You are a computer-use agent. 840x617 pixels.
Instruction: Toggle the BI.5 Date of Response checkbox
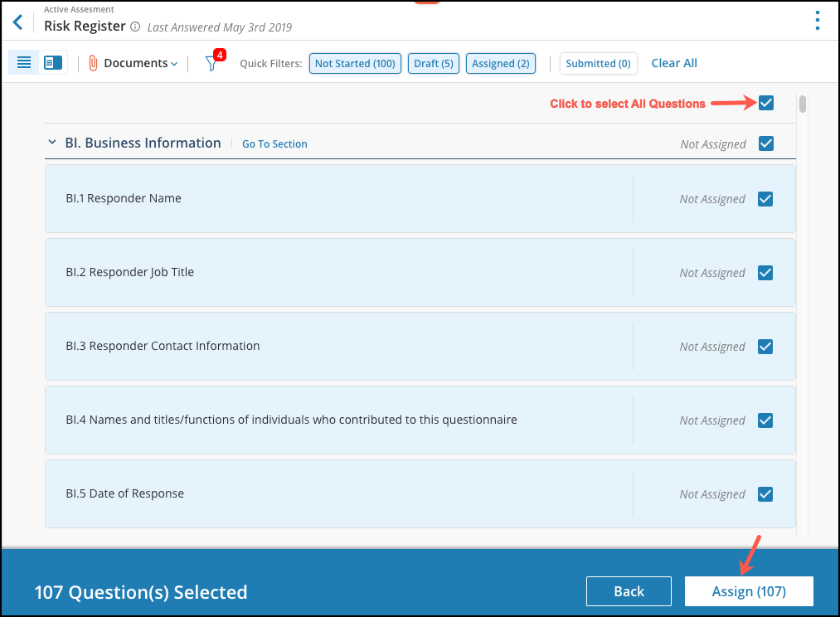click(765, 493)
